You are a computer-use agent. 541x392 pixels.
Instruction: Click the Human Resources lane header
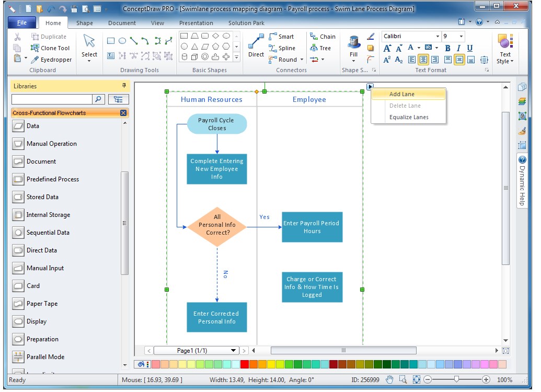[212, 99]
